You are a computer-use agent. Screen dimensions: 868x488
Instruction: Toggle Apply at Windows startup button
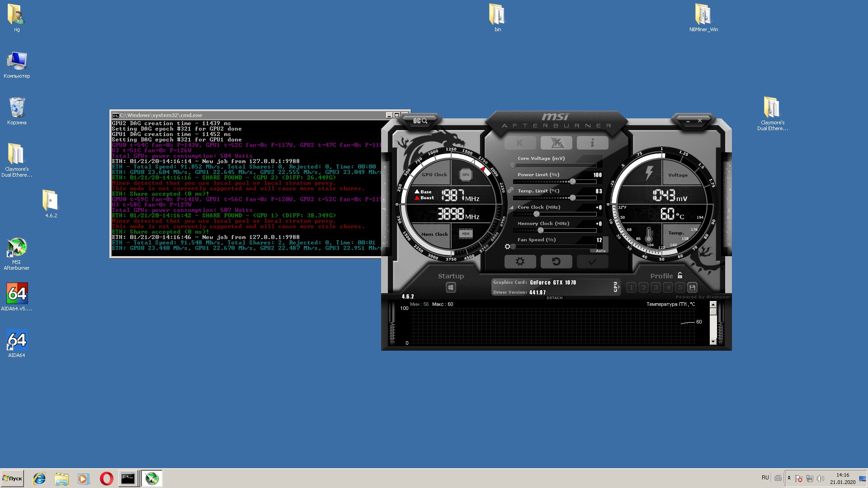451,287
